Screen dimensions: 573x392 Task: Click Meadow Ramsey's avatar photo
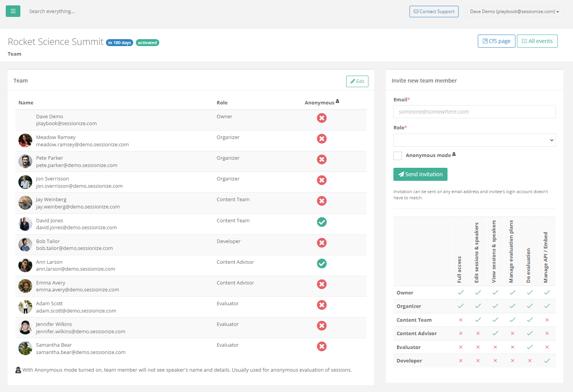pyautogui.click(x=25, y=141)
